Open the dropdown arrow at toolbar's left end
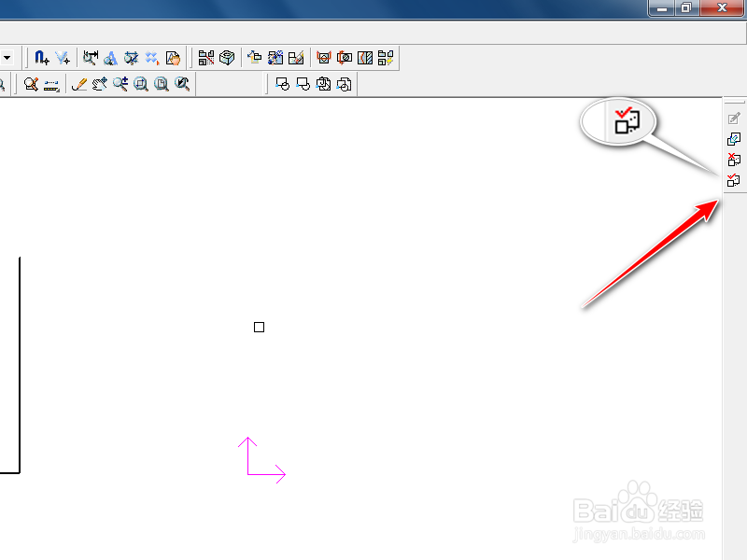Viewport: 747px width, 560px height. (7, 58)
